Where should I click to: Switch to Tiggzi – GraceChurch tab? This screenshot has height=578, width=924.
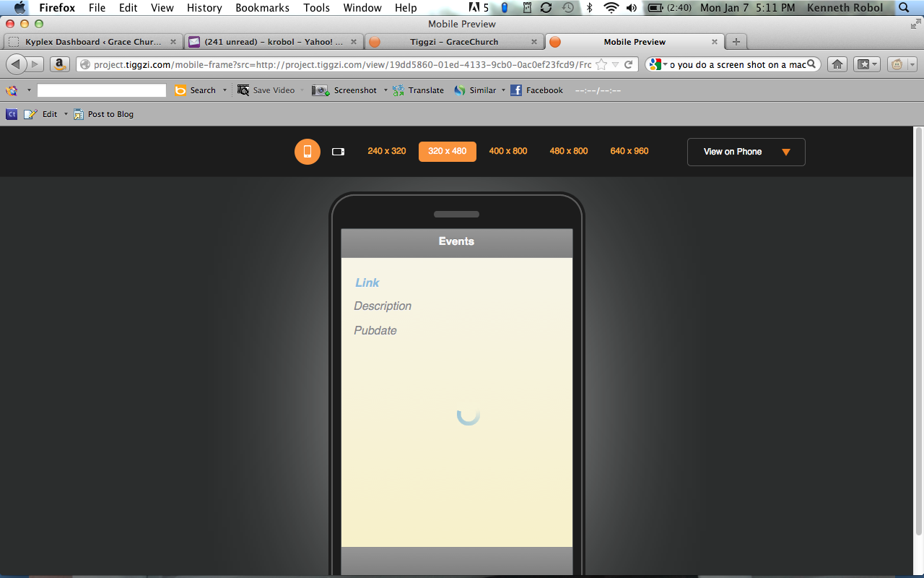click(453, 42)
